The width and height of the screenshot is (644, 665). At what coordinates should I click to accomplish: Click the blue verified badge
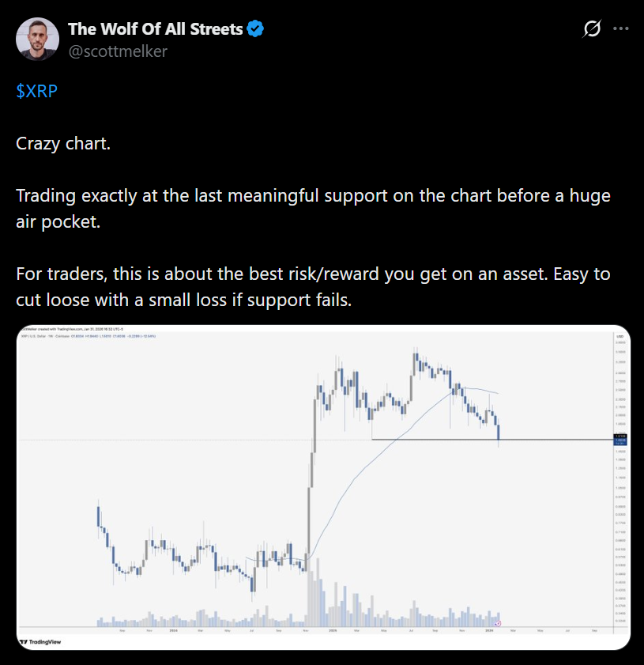[x=255, y=29]
